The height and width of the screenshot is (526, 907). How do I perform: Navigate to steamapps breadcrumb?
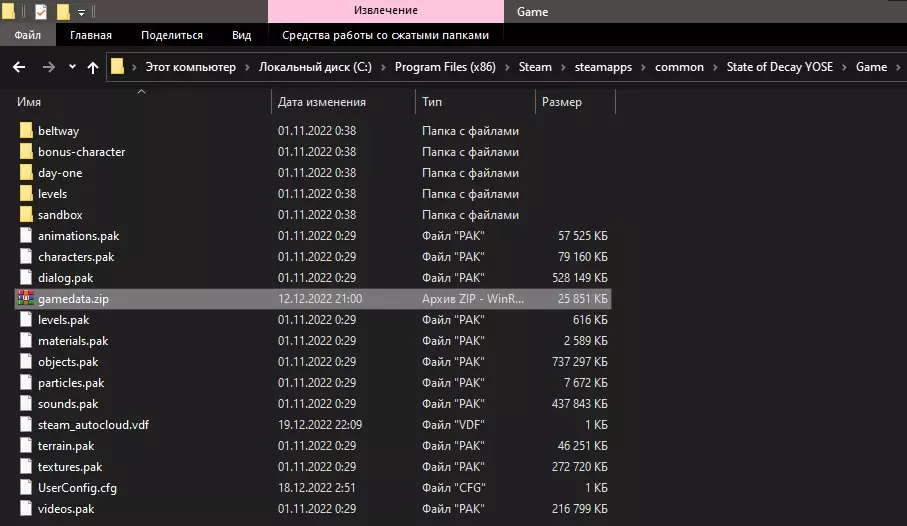(x=603, y=67)
